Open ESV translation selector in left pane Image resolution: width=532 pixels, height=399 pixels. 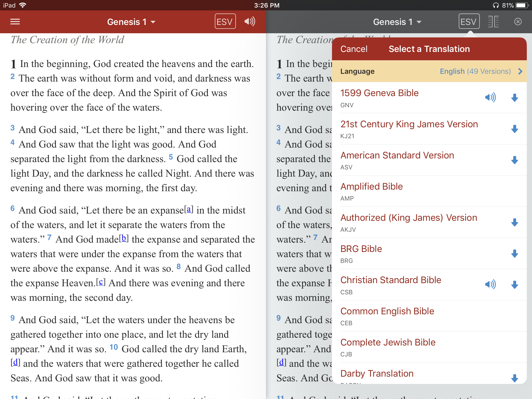pyautogui.click(x=225, y=22)
